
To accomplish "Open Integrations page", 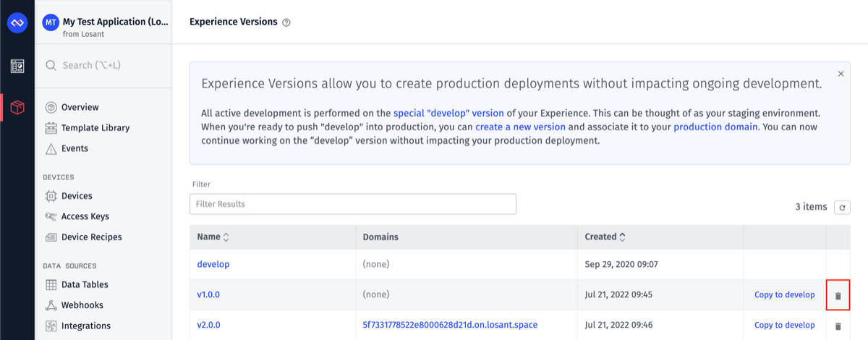I will pyautogui.click(x=86, y=326).
